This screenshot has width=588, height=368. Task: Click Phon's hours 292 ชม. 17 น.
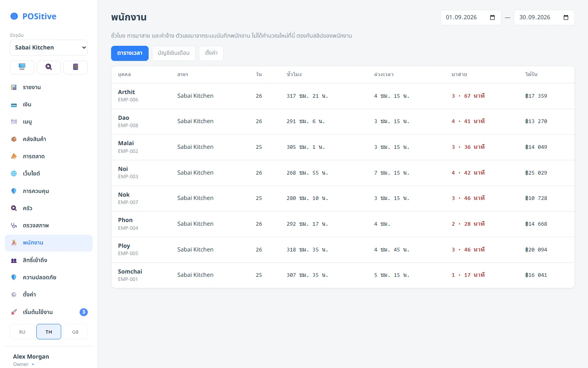tap(307, 224)
